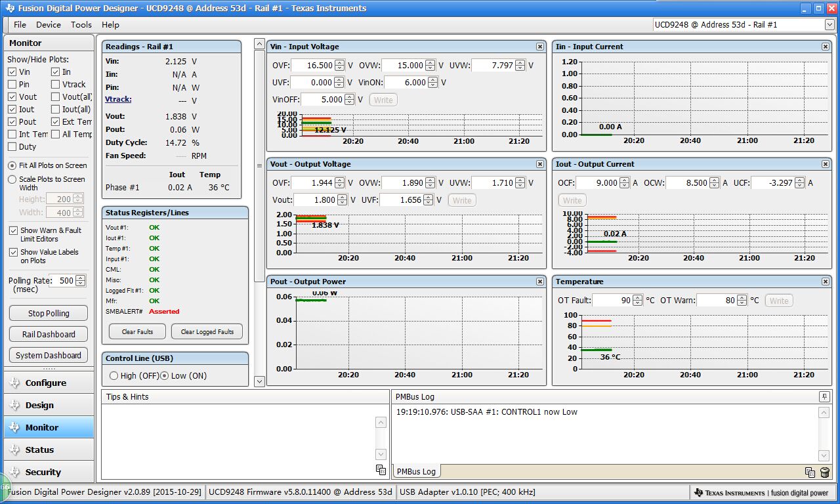Image resolution: width=840 pixels, height=504 pixels.
Task: Open the device rail selection dropdown
Action: (829, 25)
